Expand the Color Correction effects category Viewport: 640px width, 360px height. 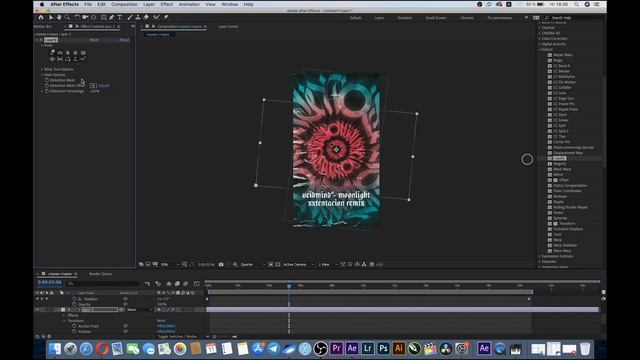coord(540,38)
